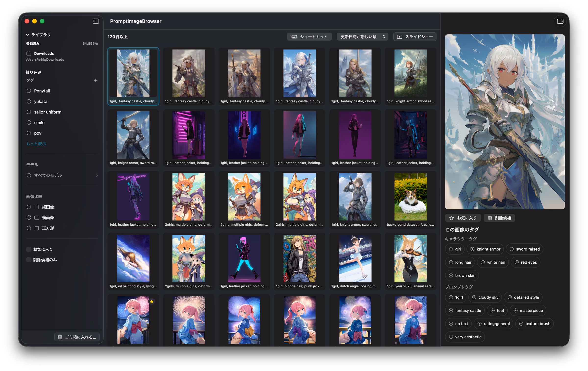Select the sailor uniform tag radio
The height and width of the screenshot is (371, 588).
pos(29,112)
